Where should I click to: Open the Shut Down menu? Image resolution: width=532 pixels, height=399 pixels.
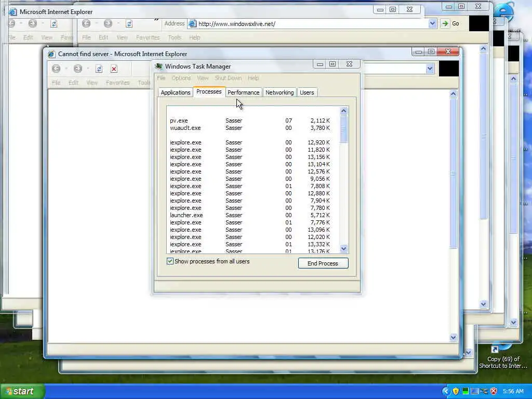click(228, 78)
